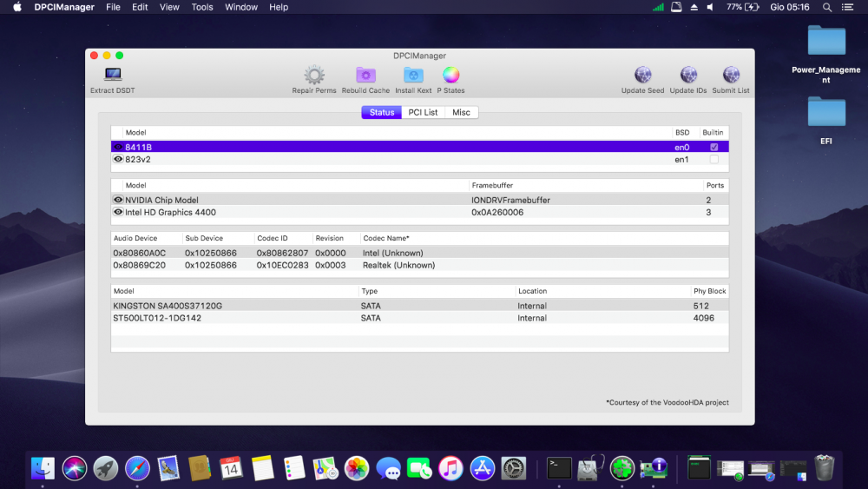This screenshot has height=489, width=868.
Task: Open the Window menu
Action: click(x=241, y=7)
